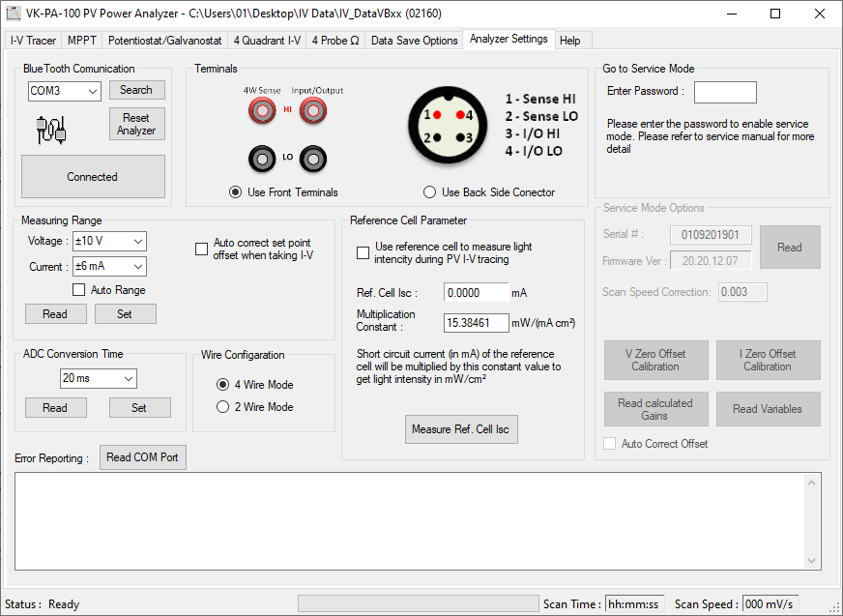Click the red Input/Output HI terminal jack
The image size is (843, 616).
pyautogui.click(x=313, y=111)
